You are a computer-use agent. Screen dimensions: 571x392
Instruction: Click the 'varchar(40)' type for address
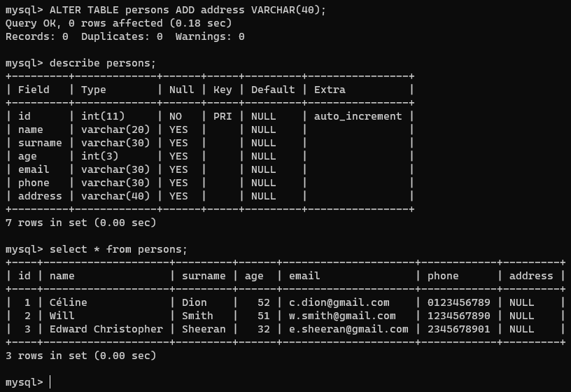click(x=115, y=196)
